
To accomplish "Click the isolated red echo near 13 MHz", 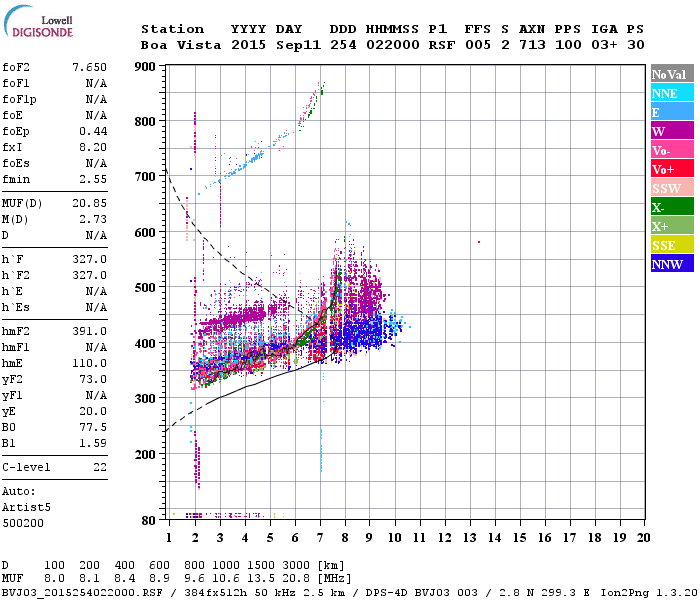I will pos(479,242).
